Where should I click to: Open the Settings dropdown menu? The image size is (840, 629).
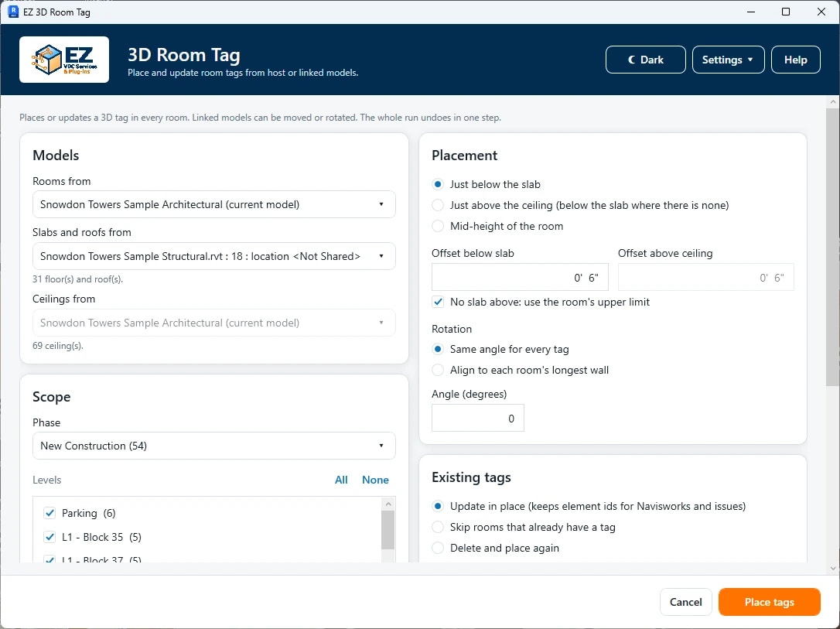pyautogui.click(x=728, y=60)
